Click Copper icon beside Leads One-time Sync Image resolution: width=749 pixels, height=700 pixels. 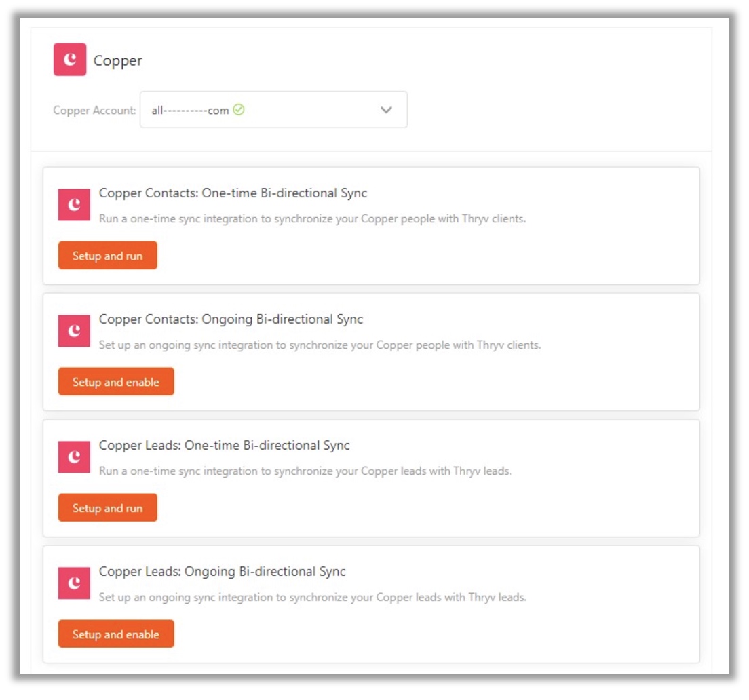pos(74,457)
